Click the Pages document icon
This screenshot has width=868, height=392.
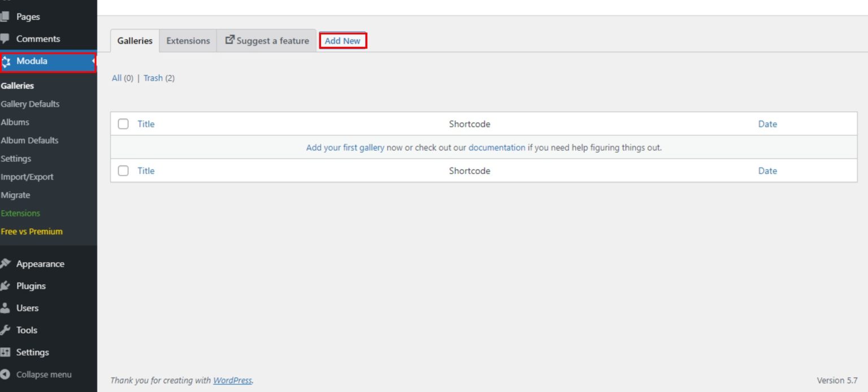(6, 16)
